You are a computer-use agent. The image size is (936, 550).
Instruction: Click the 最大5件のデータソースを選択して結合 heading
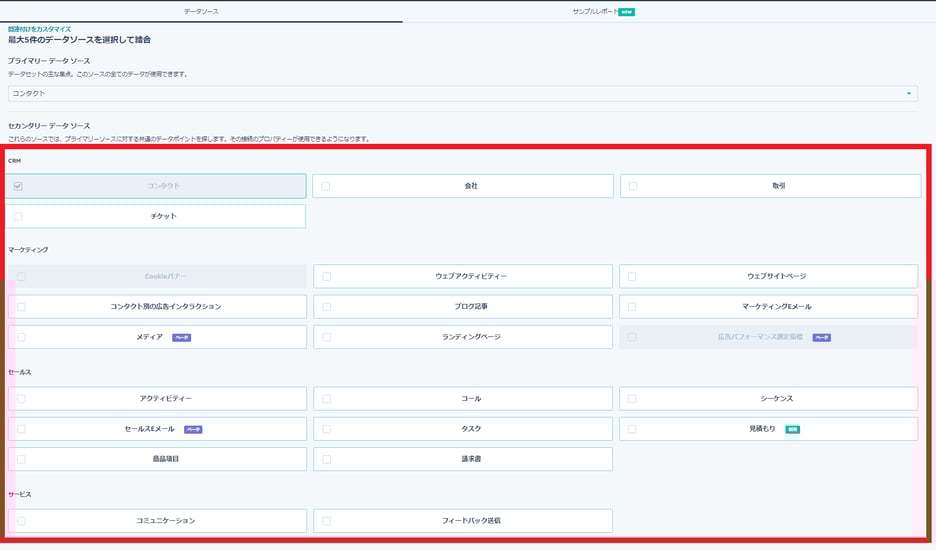pyautogui.click(x=79, y=39)
